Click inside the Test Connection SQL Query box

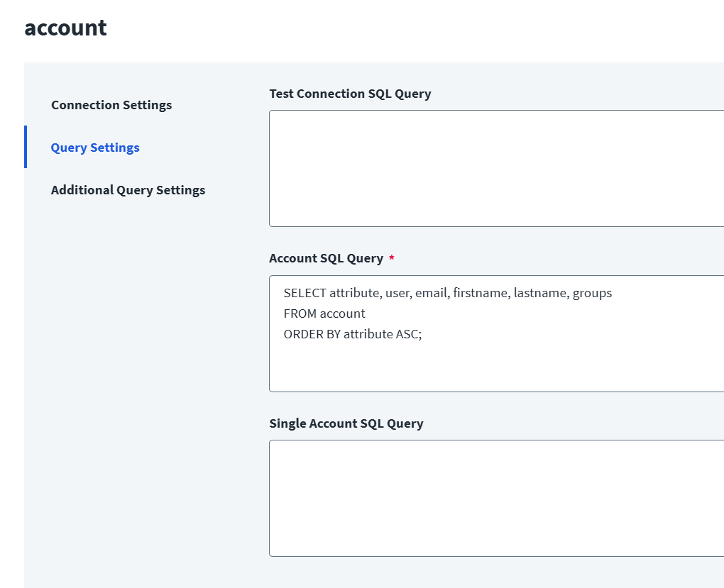click(495, 168)
